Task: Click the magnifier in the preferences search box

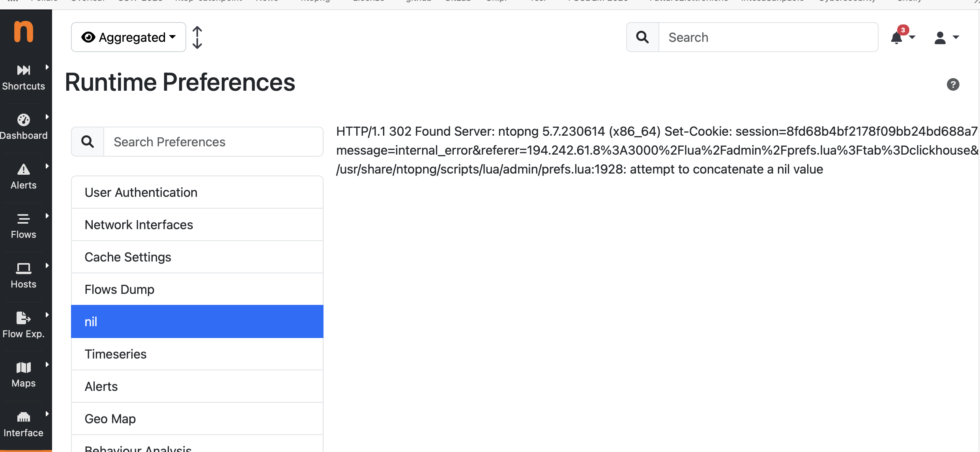Action: pos(87,141)
